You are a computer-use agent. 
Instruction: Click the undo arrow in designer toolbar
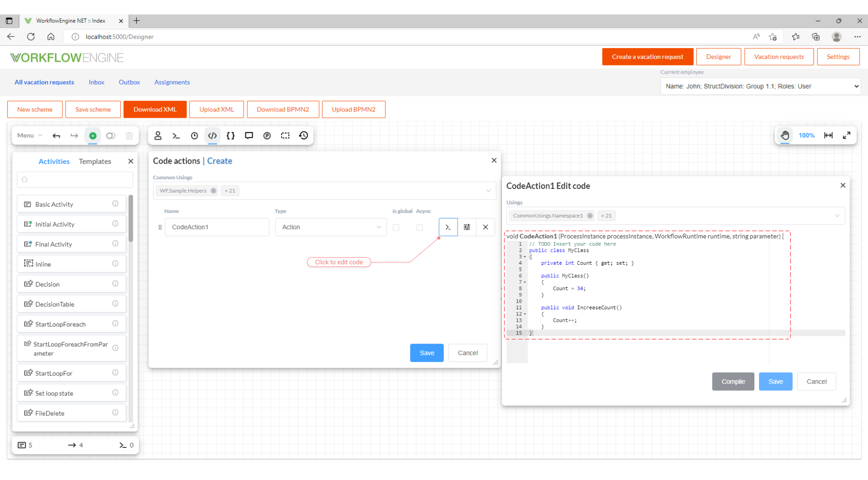pyautogui.click(x=56, y=136)
